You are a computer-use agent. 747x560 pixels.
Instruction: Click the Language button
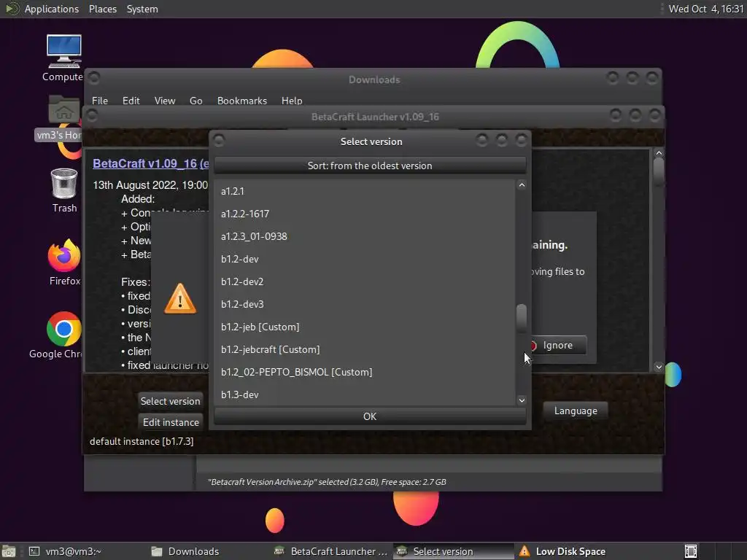pos(576,411)
